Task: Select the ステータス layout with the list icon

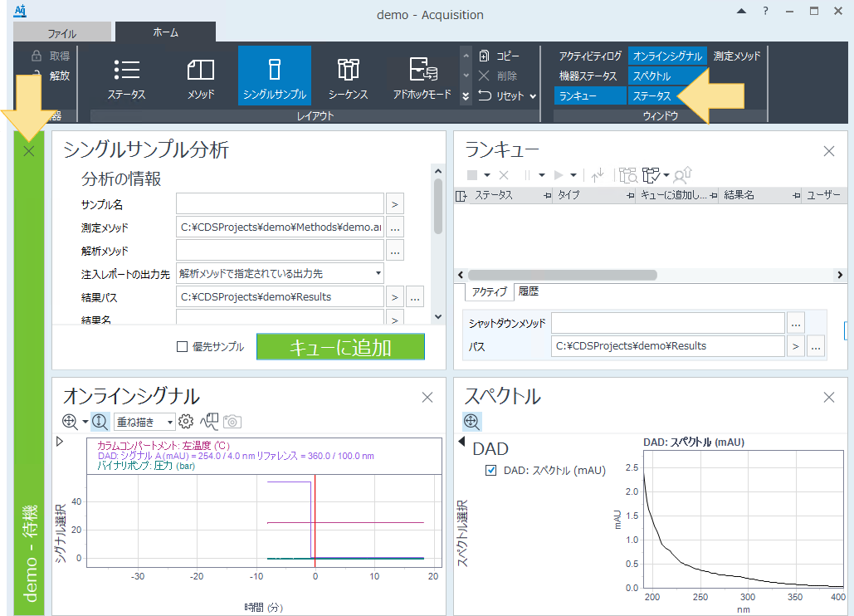Action: tap(126, 76)
